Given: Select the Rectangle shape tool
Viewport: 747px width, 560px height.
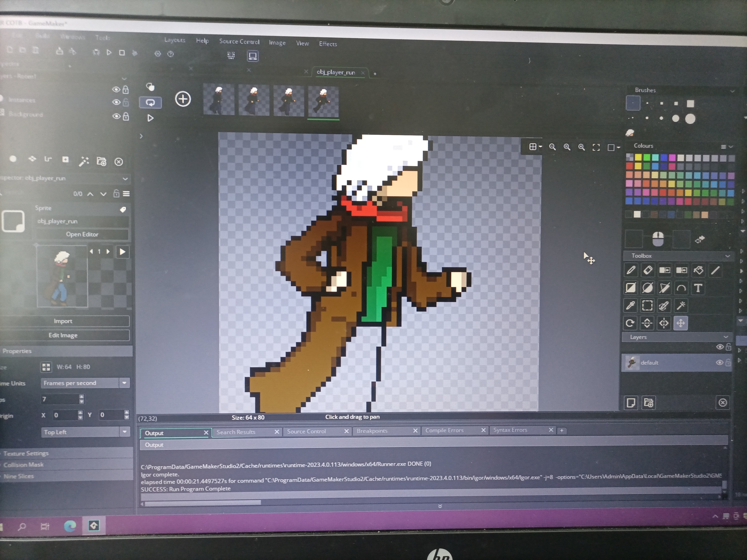Looking at the screenshot, I should pyautogui.click(x=630, y=288).
